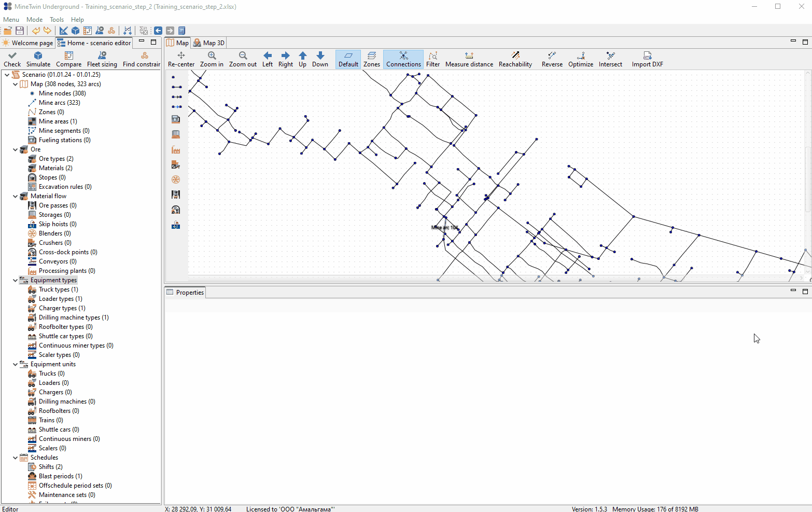812x512 pixels.
Task: Activate the Intersect tool
Action: (x=611, y=59)
